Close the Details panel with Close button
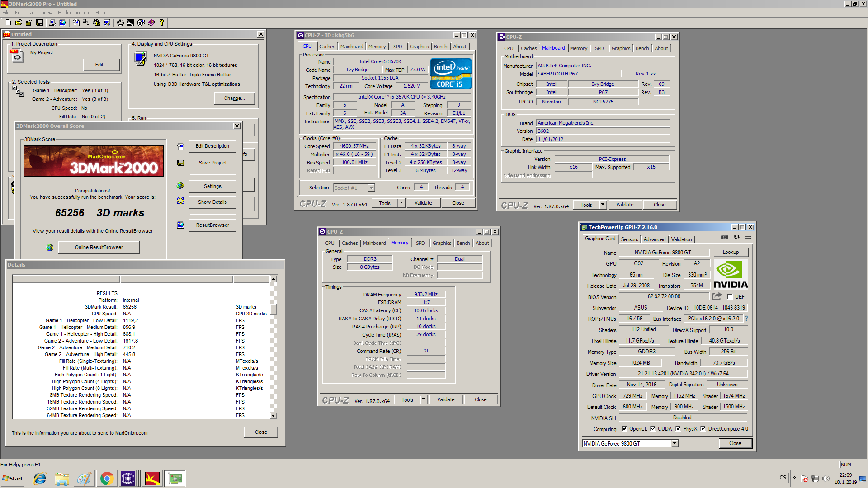Screen dimensions: 868x488 tap(261, 432)
